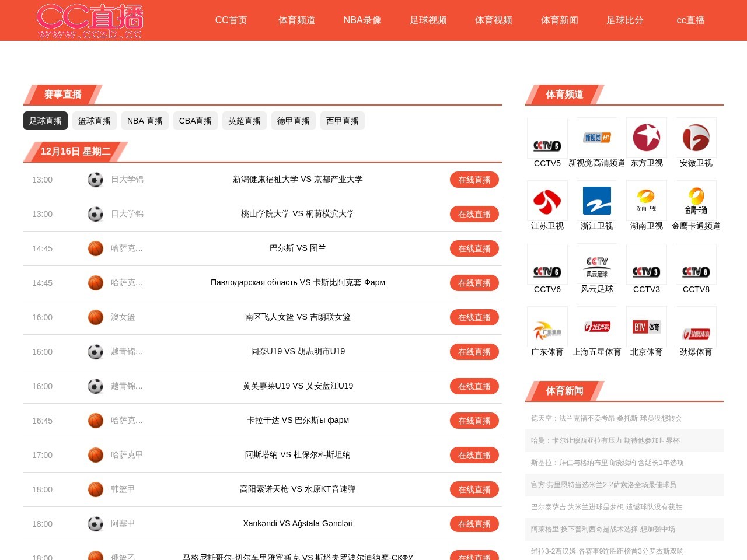The height and width of the screenshot is (560, 747).
Task: Go to 足球比分 in navigation bar
Action: click(624, 20)
